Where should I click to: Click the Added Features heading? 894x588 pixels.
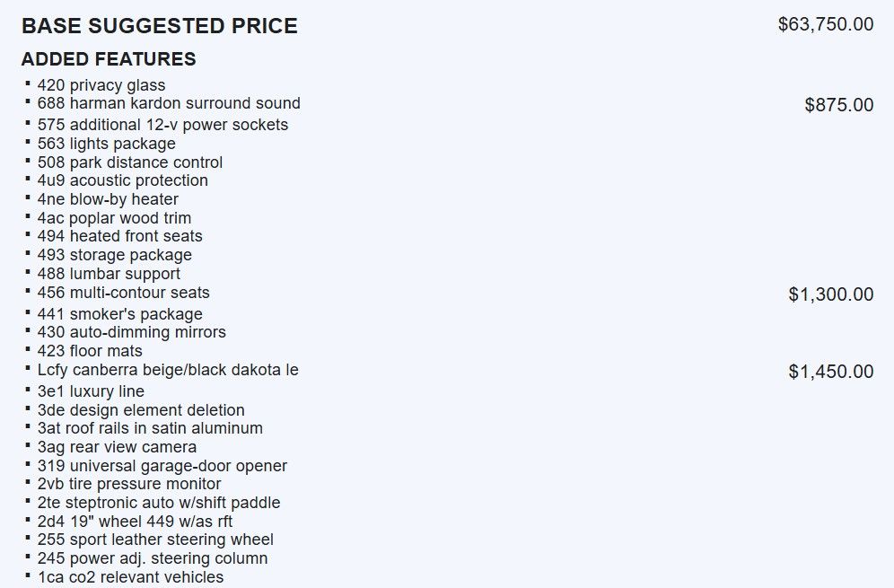point(109,59)
